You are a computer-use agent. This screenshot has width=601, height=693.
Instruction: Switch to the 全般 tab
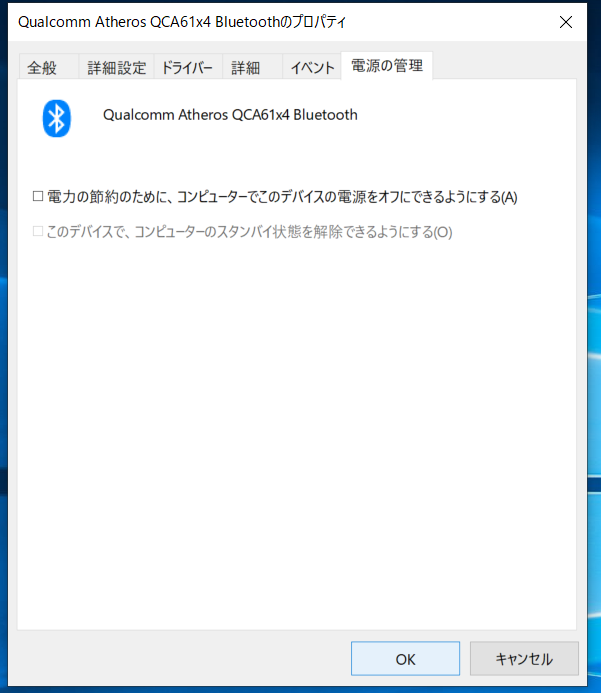point(49,67)
